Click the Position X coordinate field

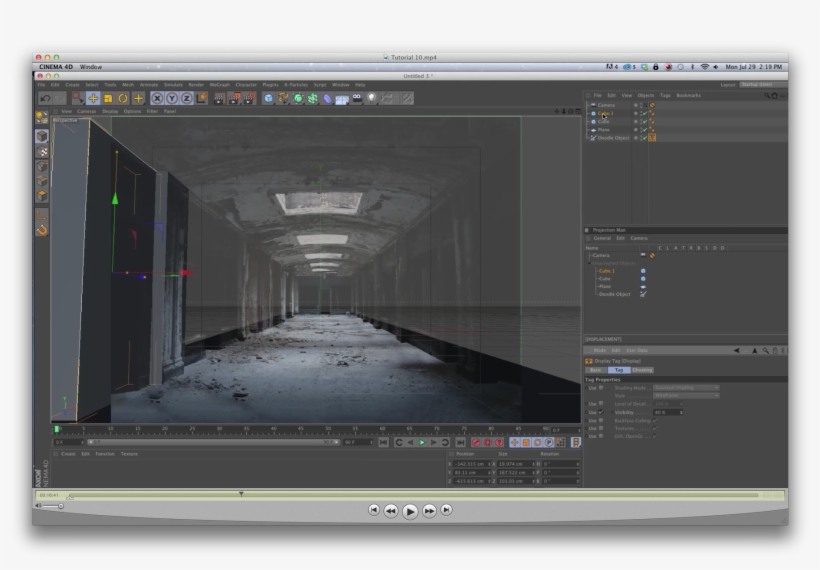point(473,464)
